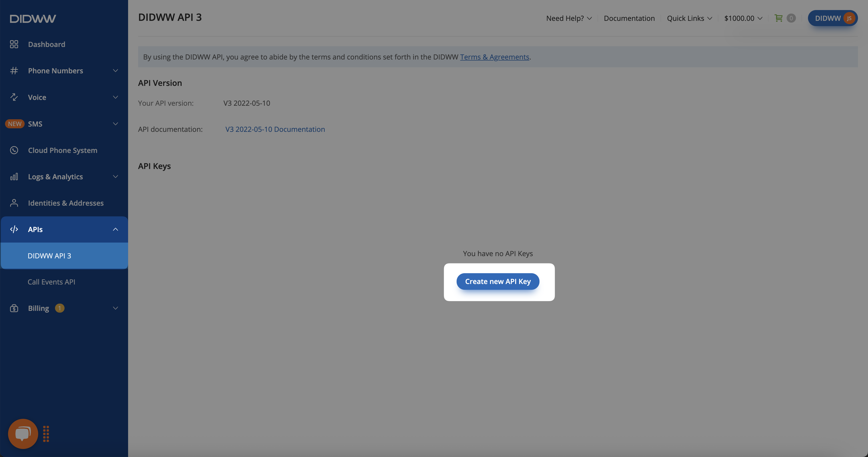The width and height of the screenshot is (868, 457).
Task: Open V3 2022-05-10 Documentation link
Action: coord(275,129)
